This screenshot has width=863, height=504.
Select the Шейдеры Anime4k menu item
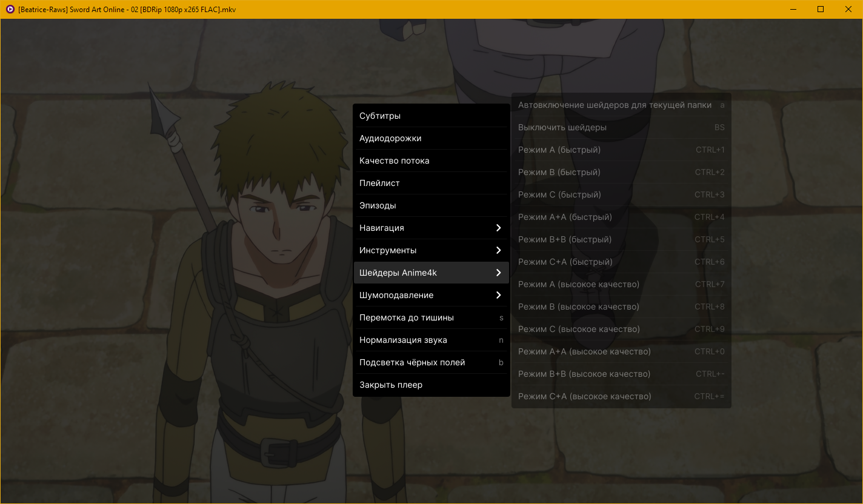click(x=431, y=273)
